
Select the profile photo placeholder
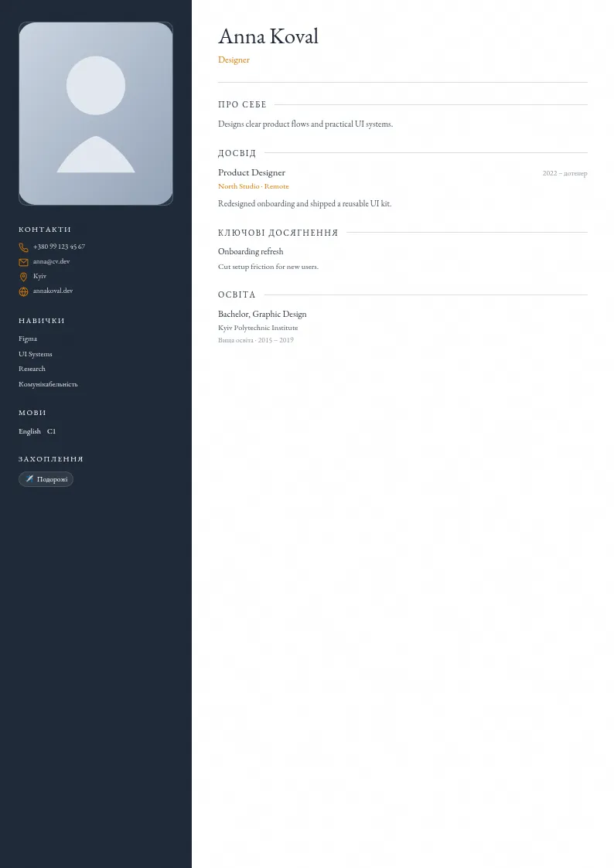(x=96, y=114)
